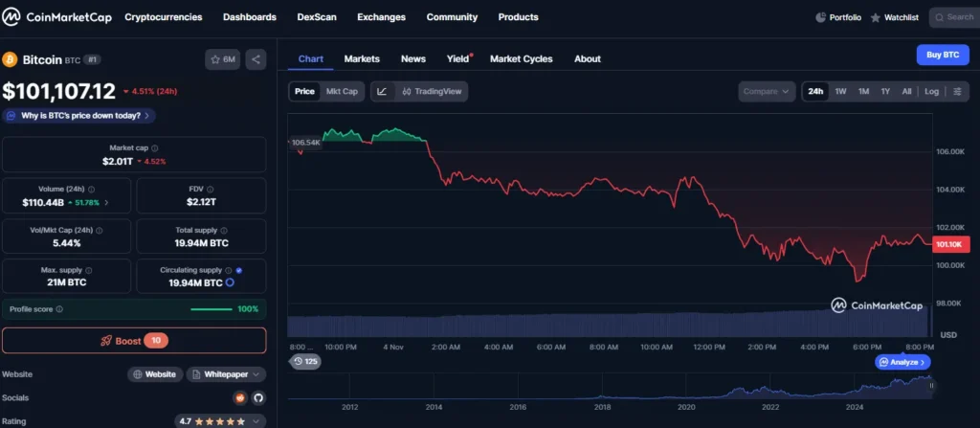Open the chart settings sliders icon
Viewport: 980px width, 428px height.
tap(957, 92)
